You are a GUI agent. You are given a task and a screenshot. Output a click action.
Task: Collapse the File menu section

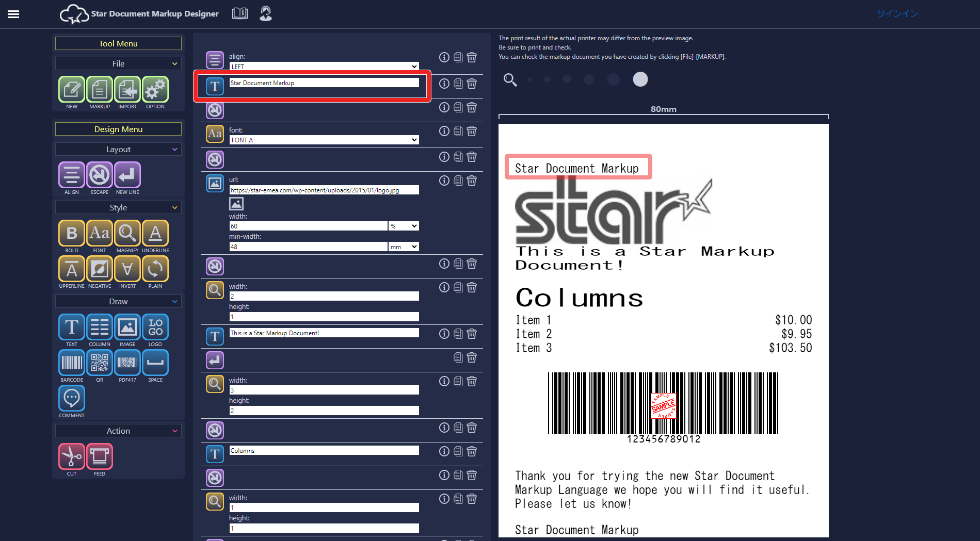click(x=118, y=63)
